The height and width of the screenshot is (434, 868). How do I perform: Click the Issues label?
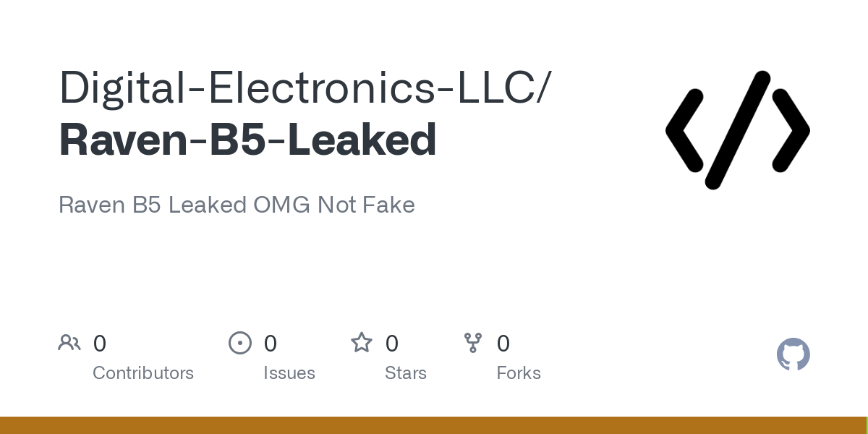tap(289, 373)
